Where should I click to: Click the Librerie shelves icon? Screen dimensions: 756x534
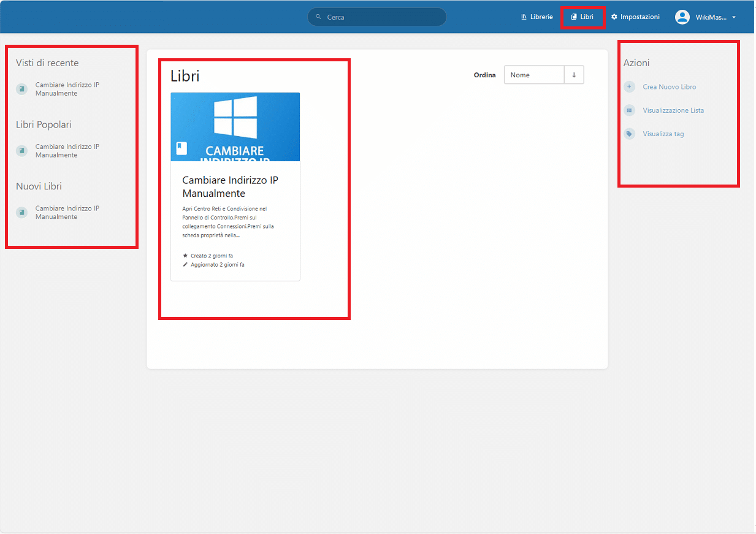[524, 17]
